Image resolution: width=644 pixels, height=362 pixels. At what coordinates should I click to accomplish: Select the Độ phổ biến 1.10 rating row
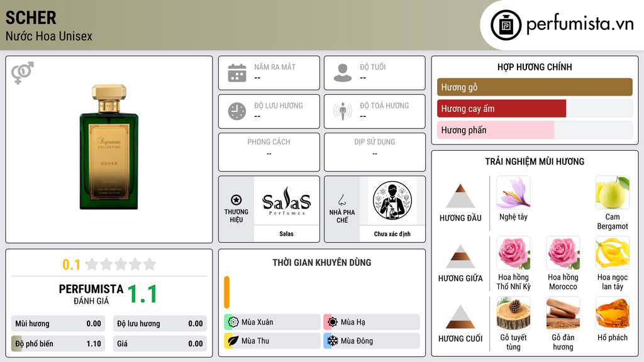click(x=58, y=344)
